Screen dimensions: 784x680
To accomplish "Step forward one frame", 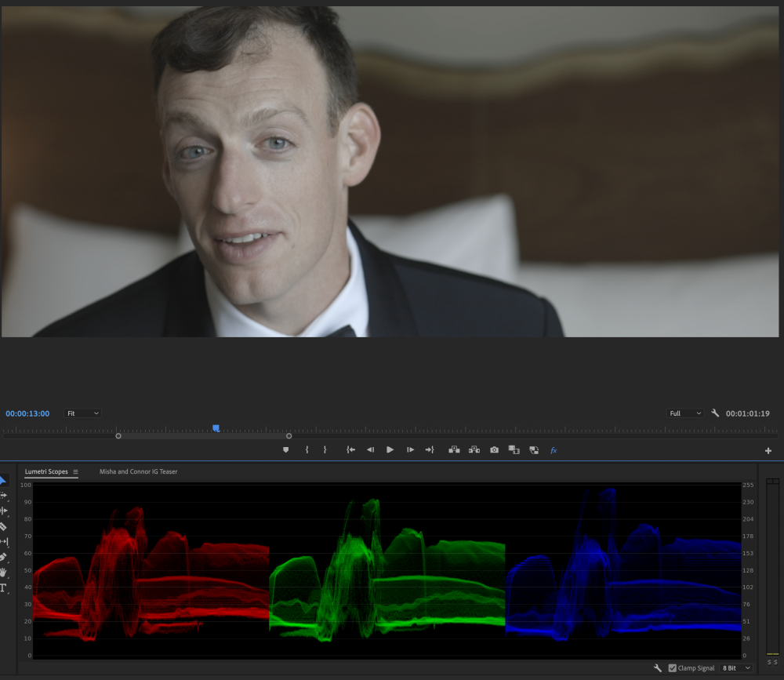I will coord(410,450).
